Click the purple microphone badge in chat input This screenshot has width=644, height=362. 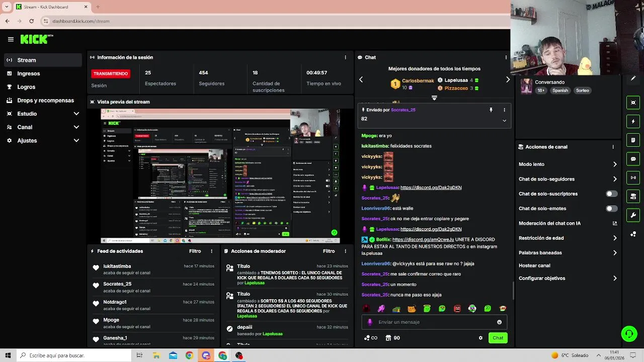[x=370, y=322]
